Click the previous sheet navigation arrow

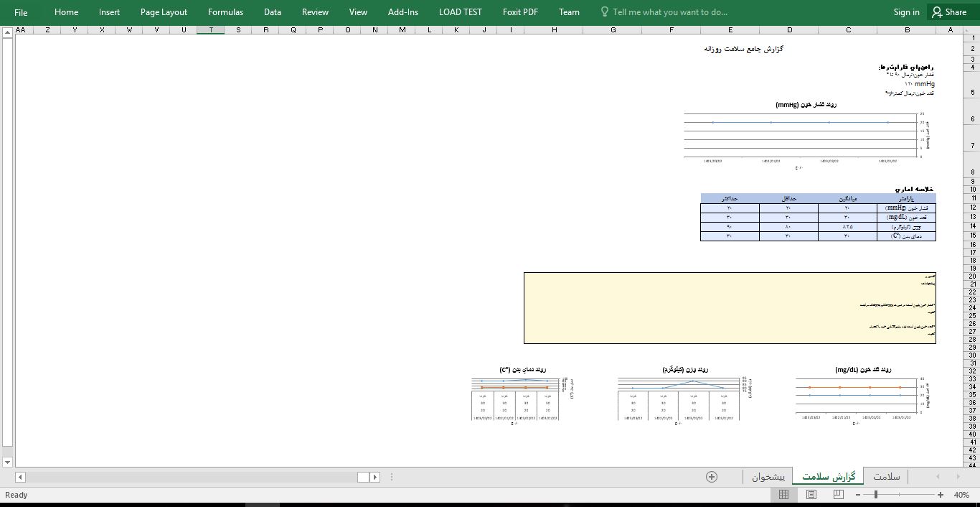(x=938, y=477)
